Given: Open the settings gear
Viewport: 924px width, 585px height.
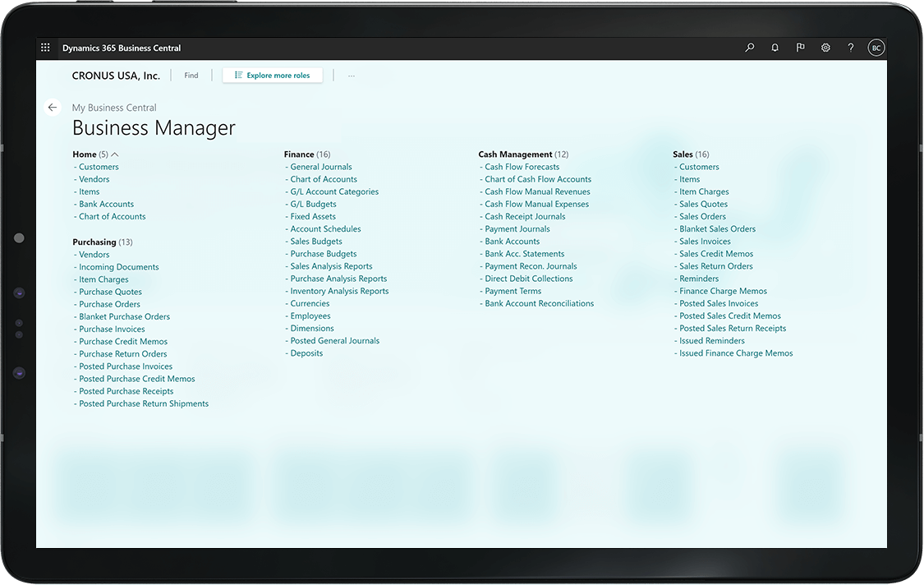Looking at the screenshot, I should click(x=825, y=48).
